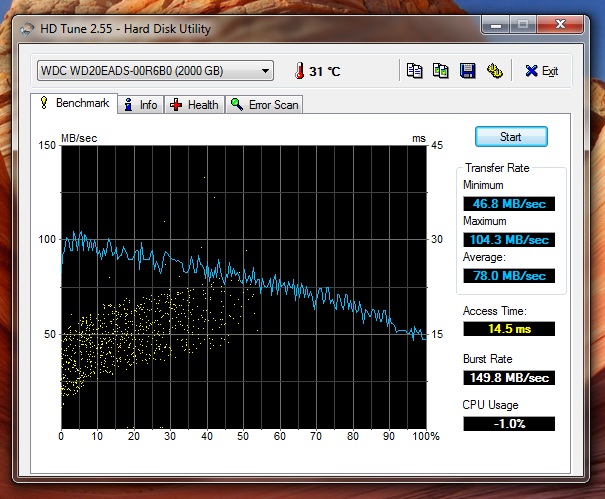Viewport: 605px width, 499px height.
Task: Click the Minimum transfer rate value
Action: 508,203
